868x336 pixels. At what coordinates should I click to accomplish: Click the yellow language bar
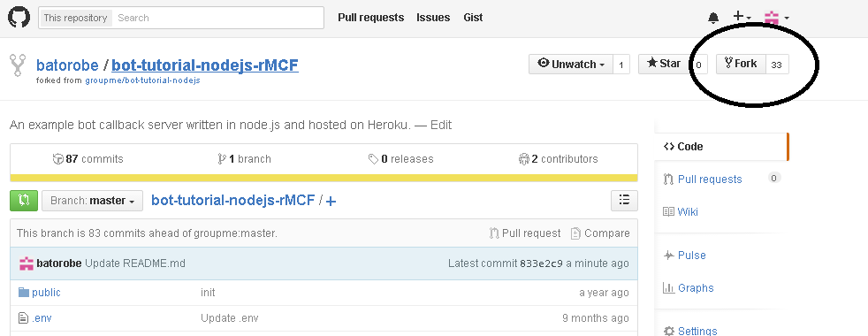pos(324,178)
